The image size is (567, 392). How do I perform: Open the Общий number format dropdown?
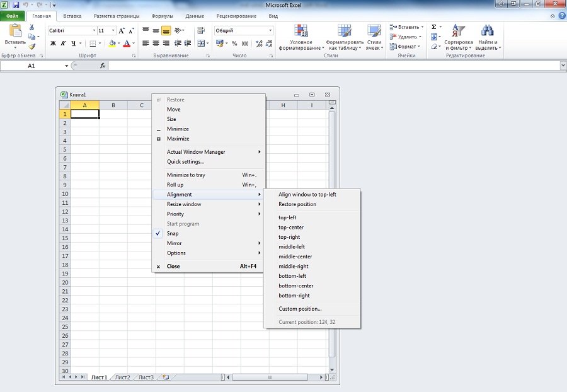coord(270,31)
